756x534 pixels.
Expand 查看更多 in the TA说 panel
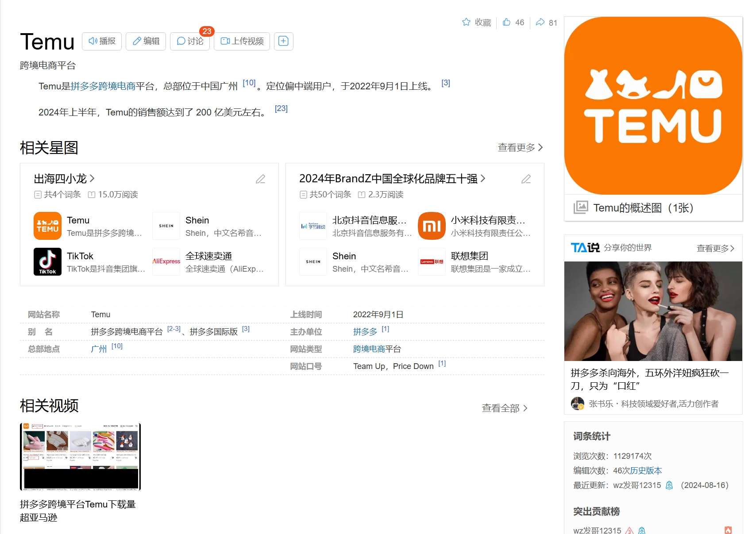pos(715,249)
